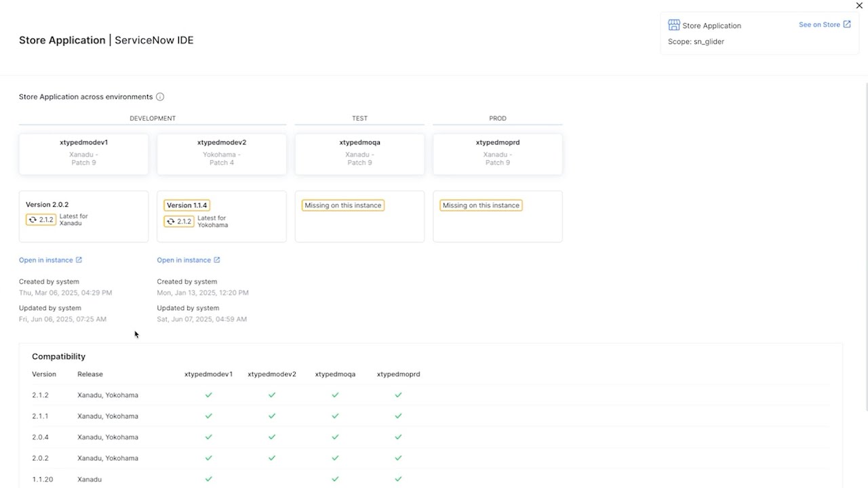This screenshot has height=488, width=868.
Task: Switch to the PROD column header
Action: click(x=497, y=118)
